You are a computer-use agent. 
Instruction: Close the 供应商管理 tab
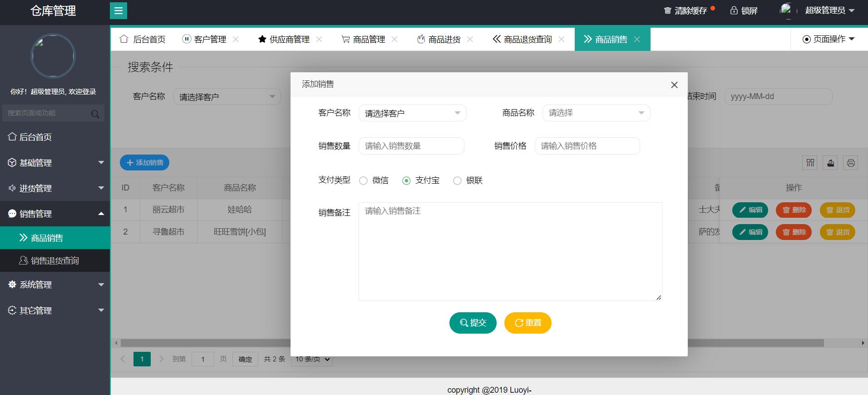pos(319,39)
